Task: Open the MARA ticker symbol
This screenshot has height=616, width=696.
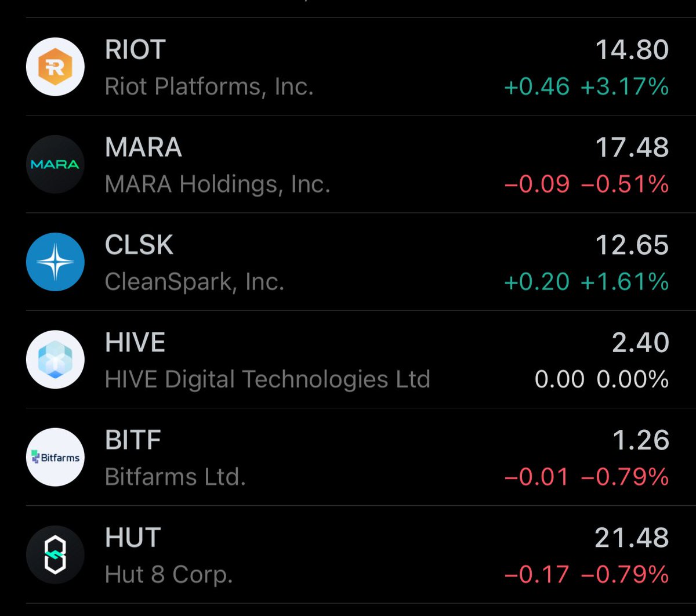Action: (143, 147)
